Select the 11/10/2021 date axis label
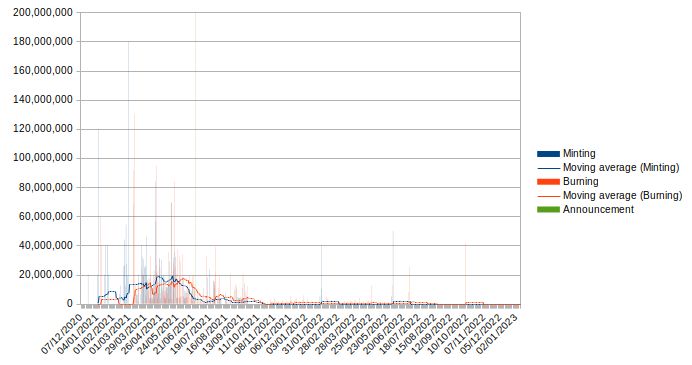 coord(240,335)
